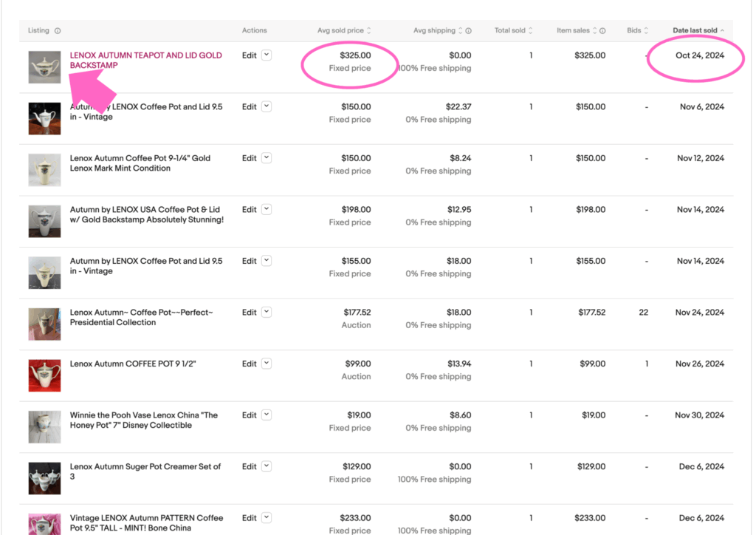Click thumbnail for the Nov 12, 2024 listing
Viewport: 756px width, 535px height.
click(44, 170)
